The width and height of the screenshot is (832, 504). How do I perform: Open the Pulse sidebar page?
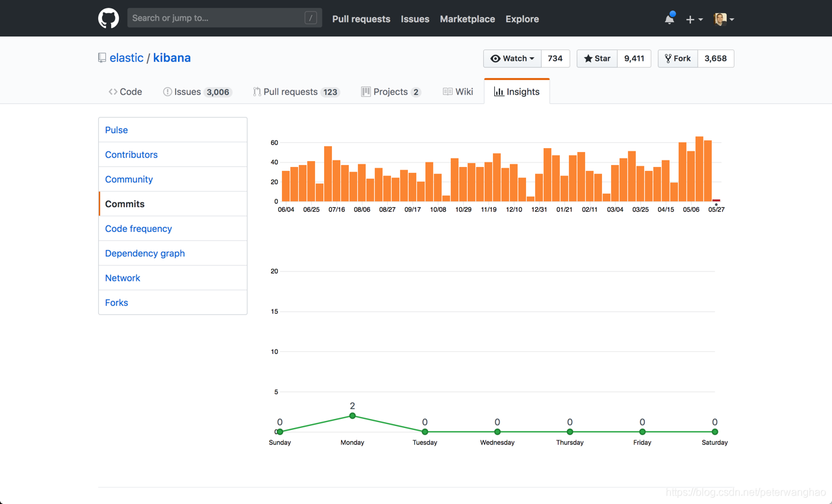pyautogui.click(x=116, y=129)
